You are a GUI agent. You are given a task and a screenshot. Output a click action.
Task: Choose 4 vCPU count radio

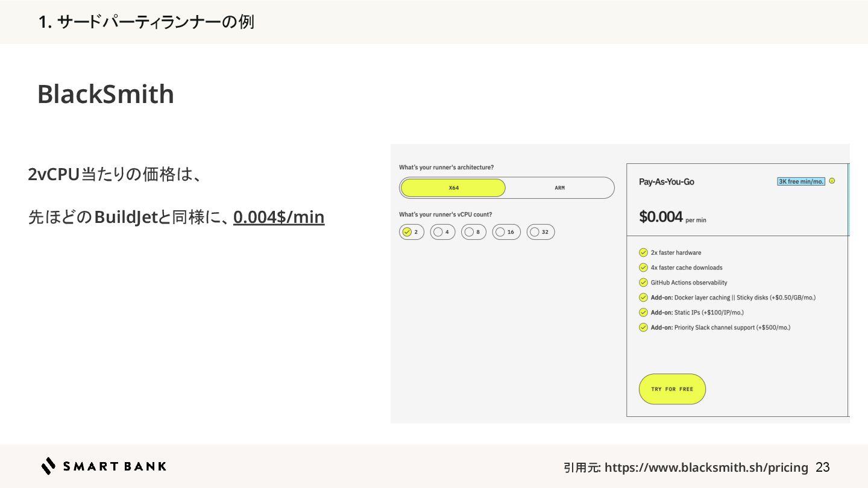[442, 232]
